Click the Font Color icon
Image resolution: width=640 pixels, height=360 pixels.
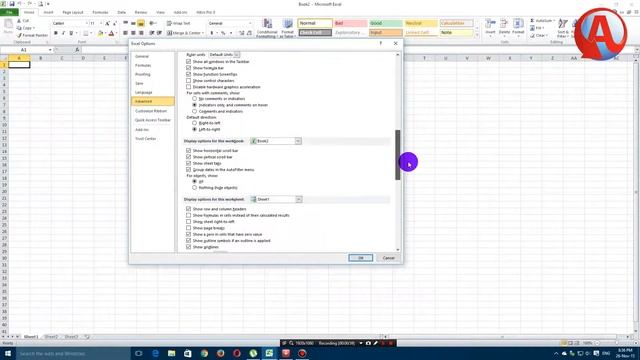pyautogui.click(x=111, y=33)
